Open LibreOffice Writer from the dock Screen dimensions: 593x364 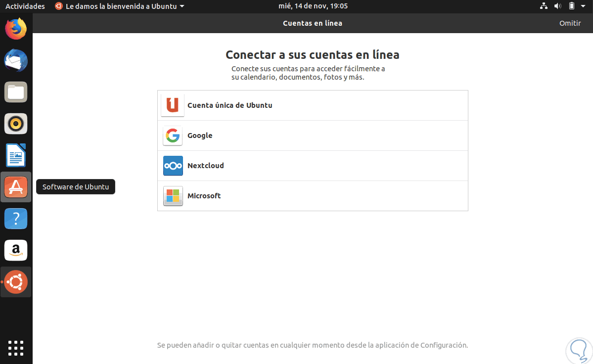[x=16, y=155]
